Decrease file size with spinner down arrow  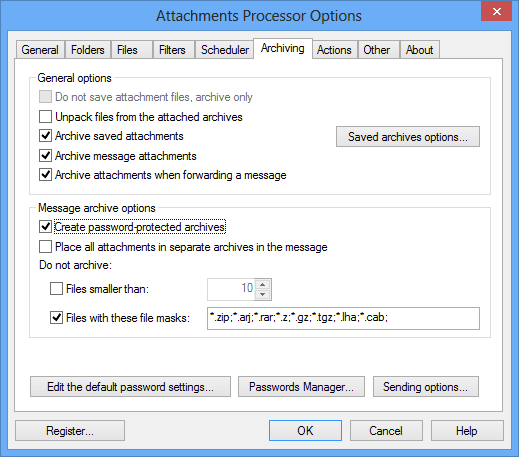[263, 294]
